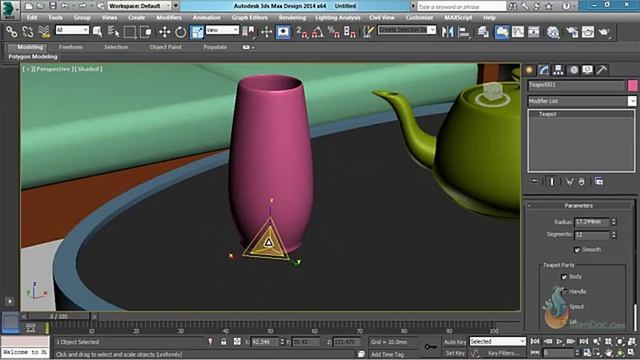Open the Schematic View icon
Viewport: 640px width, 360px height.
[x=534, y=32]
